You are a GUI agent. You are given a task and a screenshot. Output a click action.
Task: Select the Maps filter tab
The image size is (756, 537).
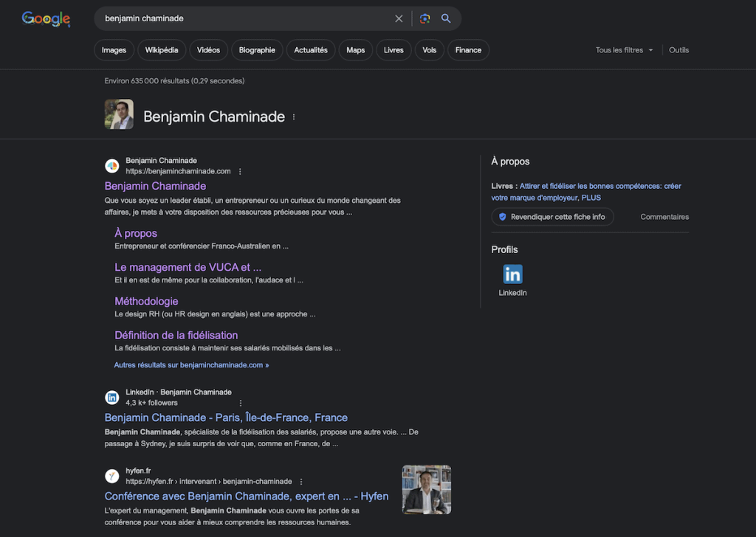pos(355,50)
